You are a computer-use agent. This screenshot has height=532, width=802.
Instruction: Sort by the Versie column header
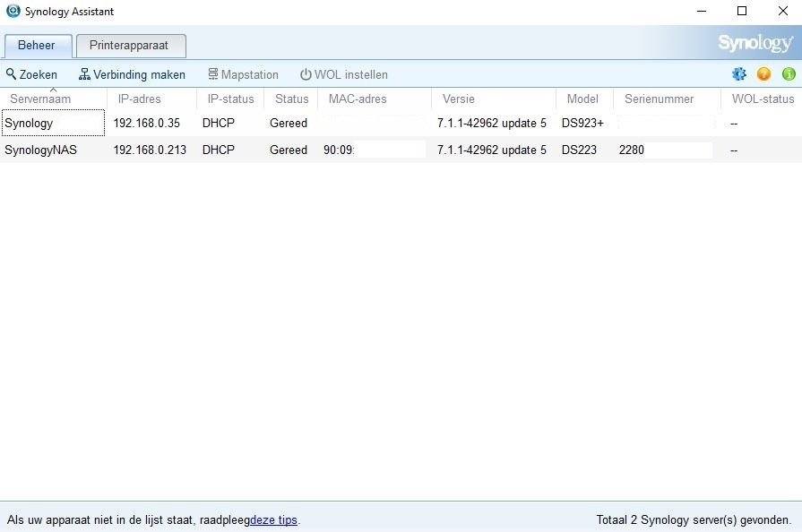[494, 99]
